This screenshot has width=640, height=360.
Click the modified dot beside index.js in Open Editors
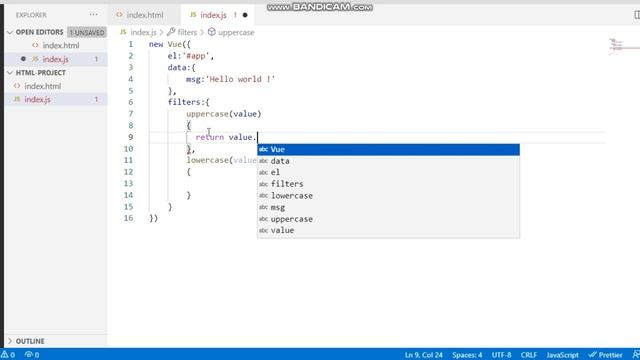tap(23, 59)
